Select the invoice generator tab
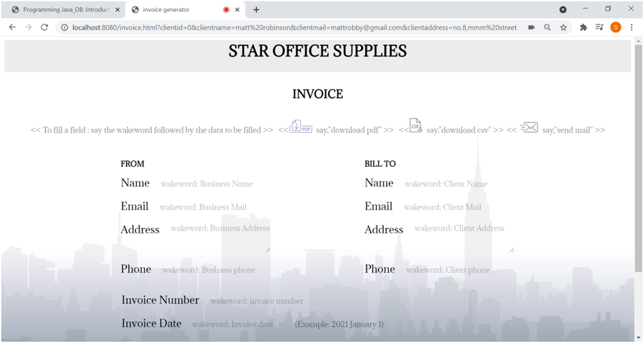 (x=185, y=9)
